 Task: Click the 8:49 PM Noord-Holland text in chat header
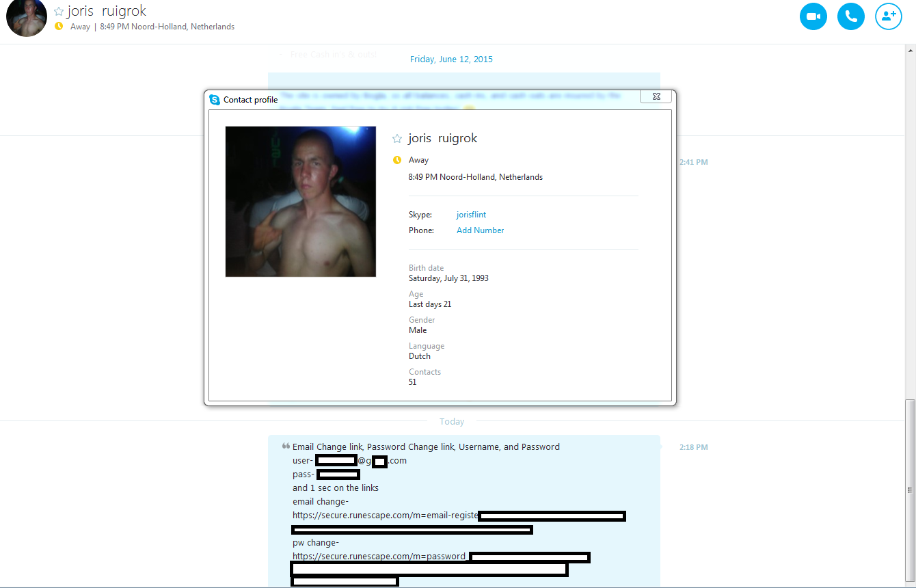pyautogui.click(x=167, y=27)
